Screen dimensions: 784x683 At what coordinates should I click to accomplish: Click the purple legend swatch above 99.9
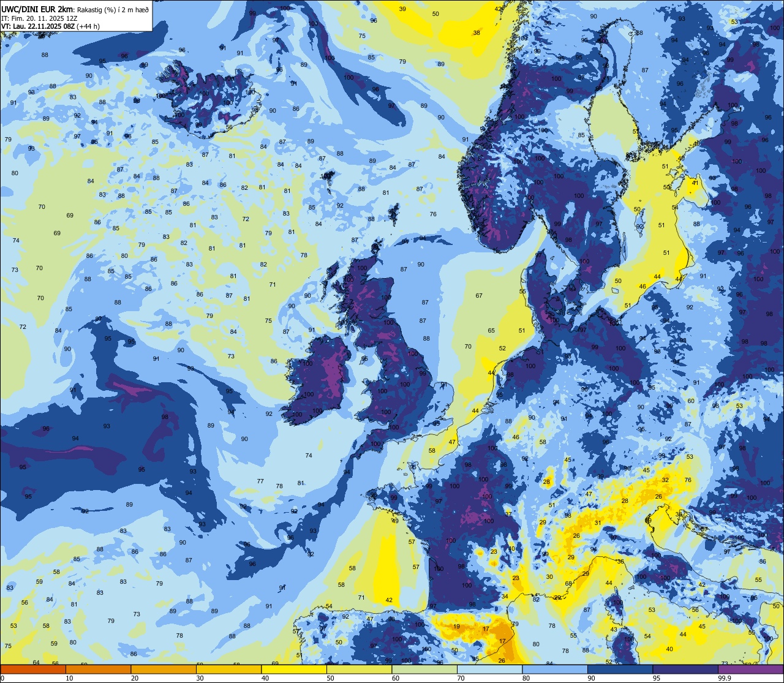(750, 670)
